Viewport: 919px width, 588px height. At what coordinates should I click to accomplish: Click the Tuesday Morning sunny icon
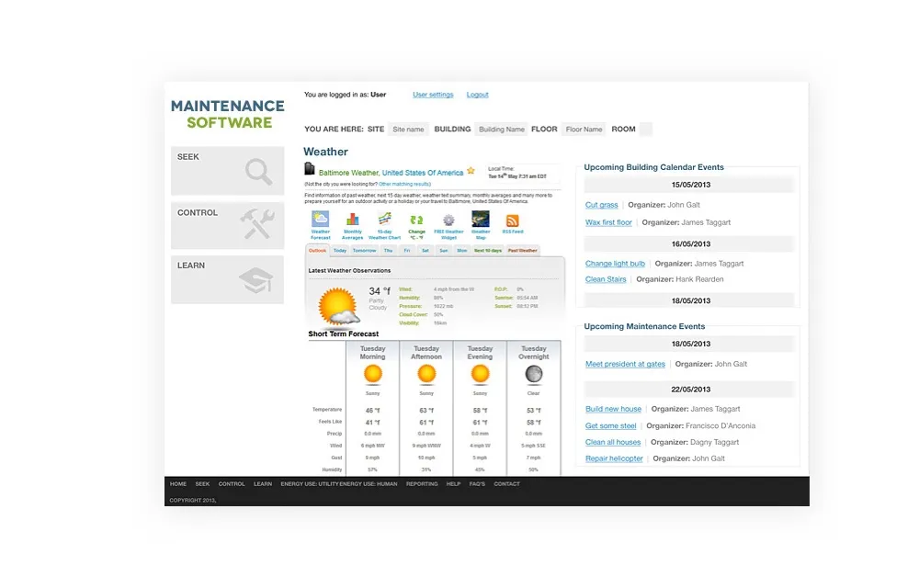(373, 374)
